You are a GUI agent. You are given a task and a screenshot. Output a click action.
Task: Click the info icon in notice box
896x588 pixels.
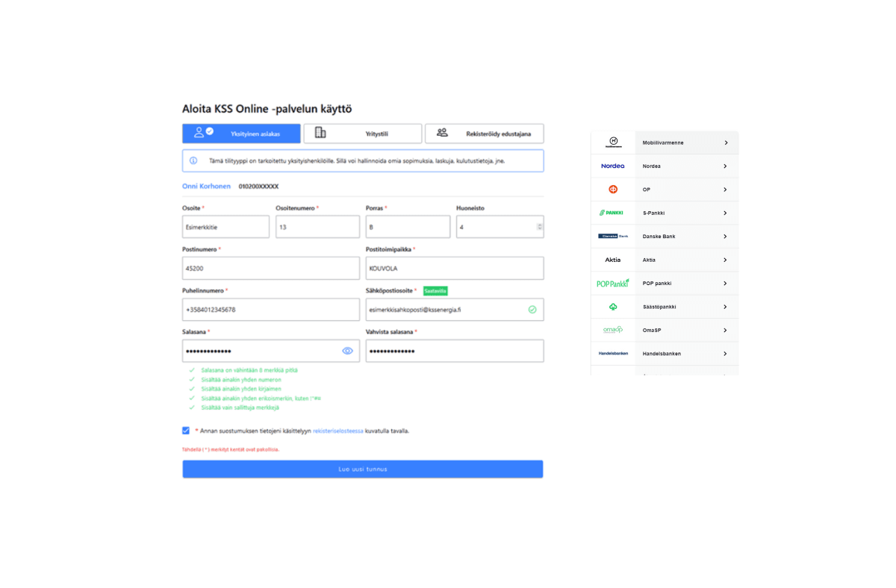pyautogui.click(x=193, y=160)
